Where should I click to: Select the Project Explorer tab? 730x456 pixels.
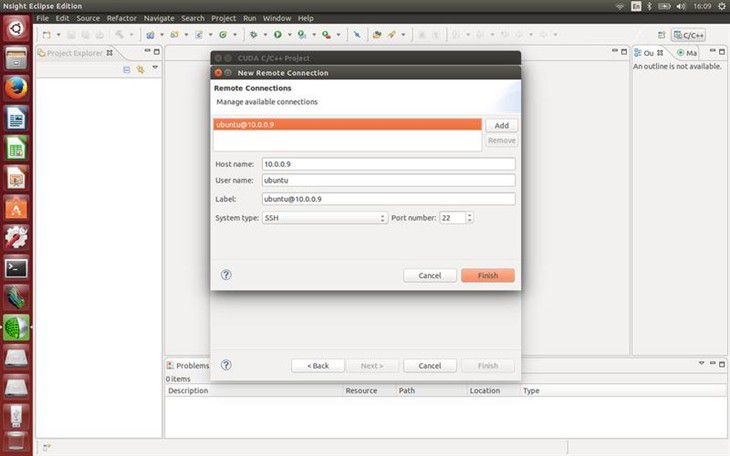pyautogui.click(x=74, y=53)
